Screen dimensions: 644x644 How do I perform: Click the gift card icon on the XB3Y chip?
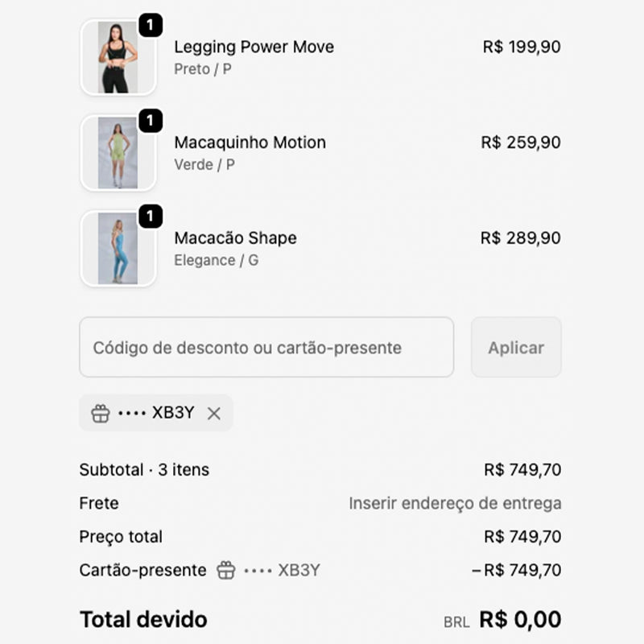pos(101,412)
